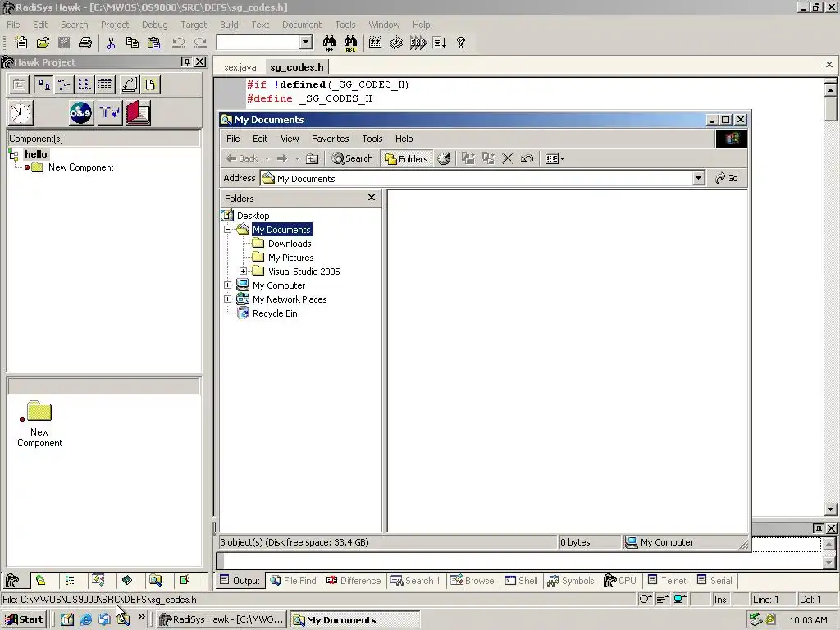
Task: Open the Debug menu in Hawk
Action: click(x=155, y=25)
